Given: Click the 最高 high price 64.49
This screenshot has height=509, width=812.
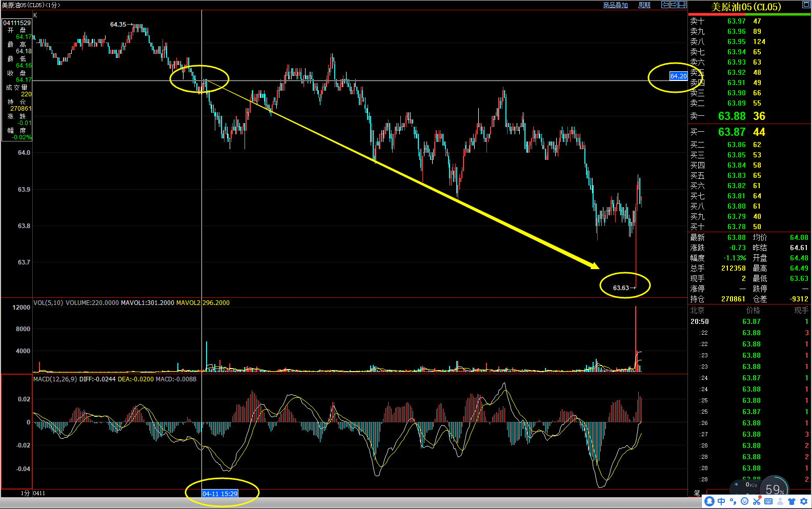Looking at the screenshot, I should pos(799,268).
